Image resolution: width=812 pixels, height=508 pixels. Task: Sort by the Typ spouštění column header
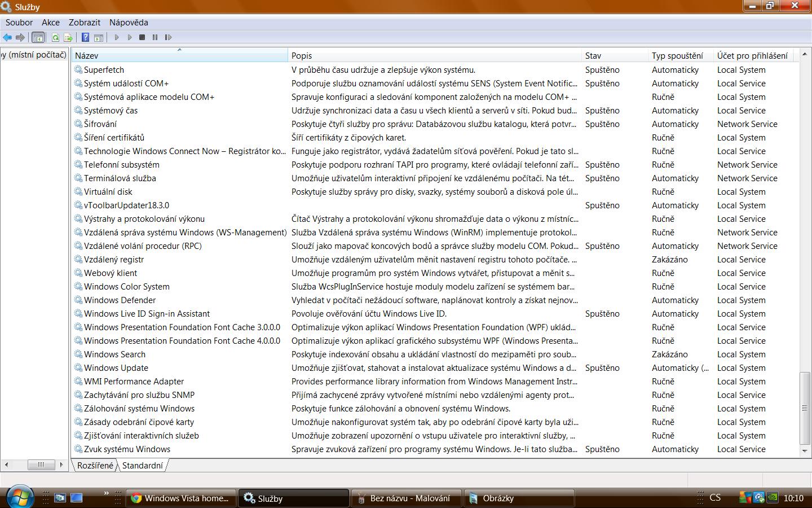[677, 55]
